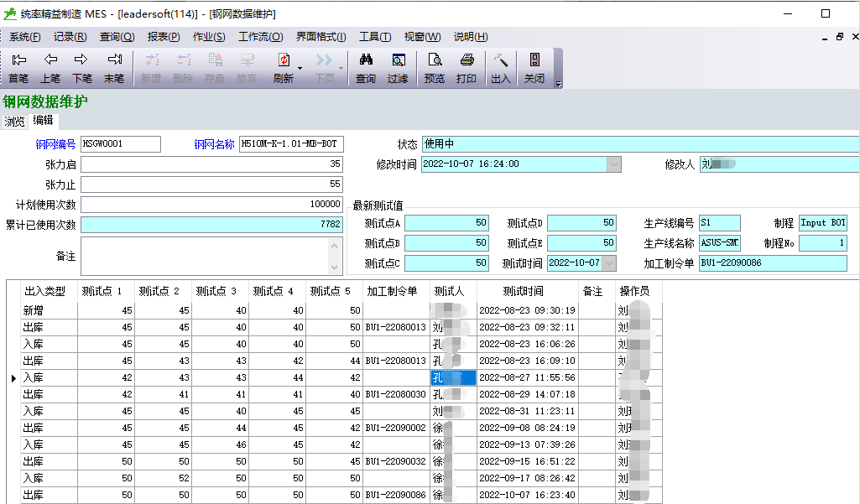Go to first record with 首笔
The height and width of the screenshot is (504, 860).
pos(18,68)
